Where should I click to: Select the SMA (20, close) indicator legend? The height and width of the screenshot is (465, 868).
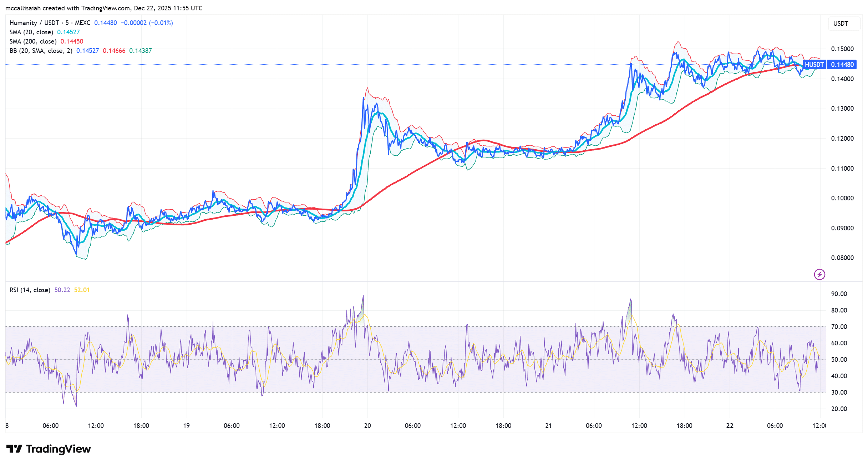31,32
